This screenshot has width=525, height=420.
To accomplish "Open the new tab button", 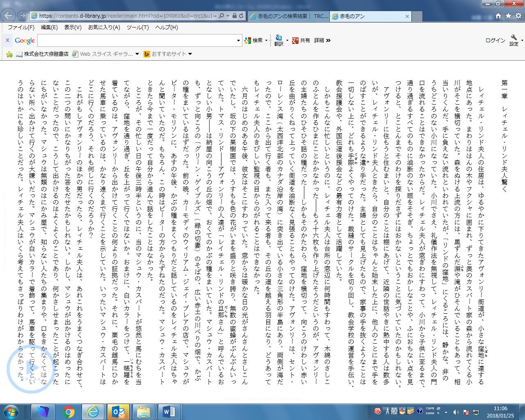I will coord(417,16).
